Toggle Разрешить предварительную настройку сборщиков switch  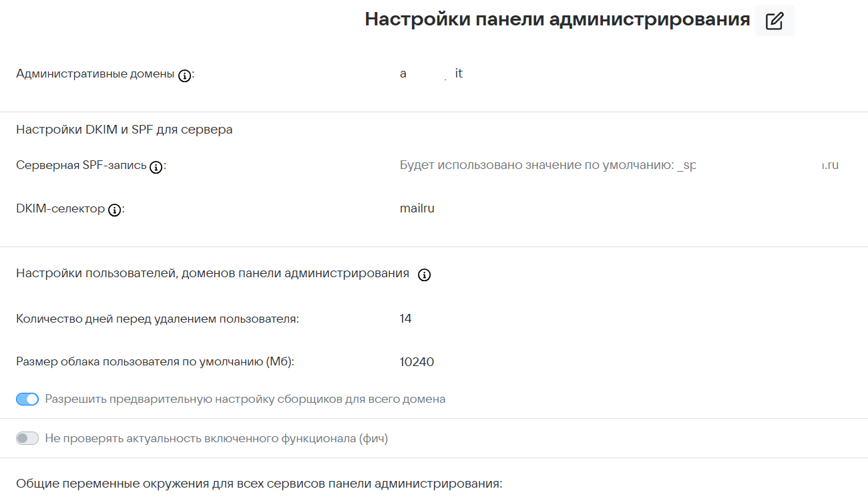(27, 399)
